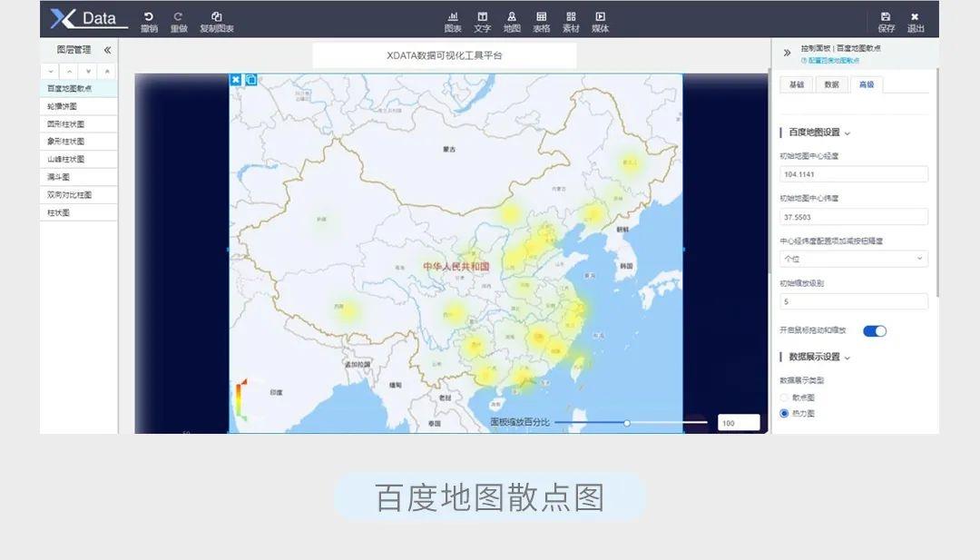Collapse the 图层管理 layer panel
The image size is (980, 560).
pos(107,50)
